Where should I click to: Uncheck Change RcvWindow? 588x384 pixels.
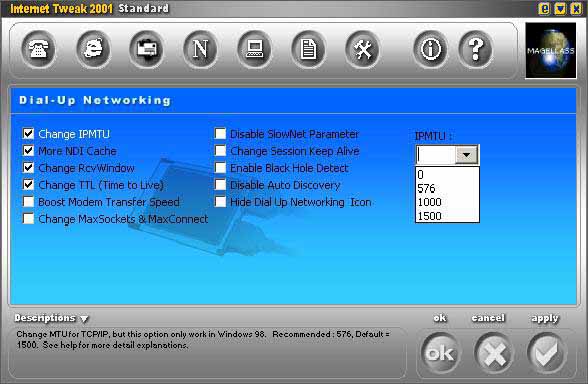click(28, 168)
